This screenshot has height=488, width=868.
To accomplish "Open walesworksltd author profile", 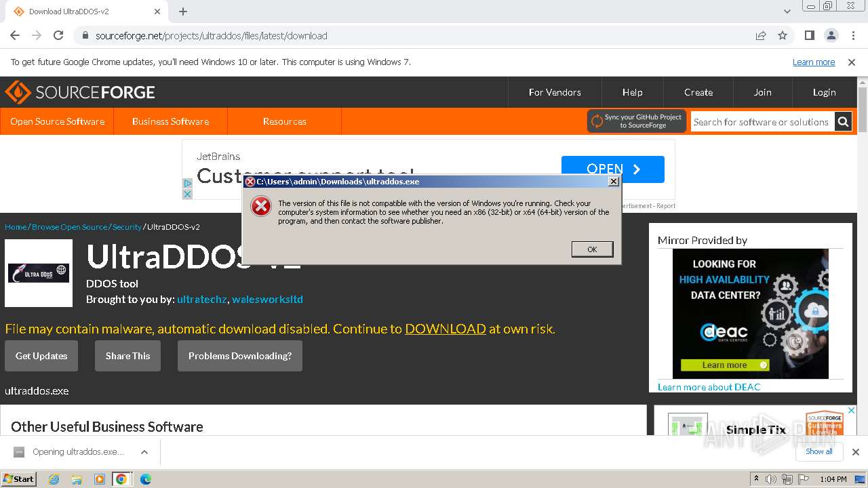I will (x=267, y=300).
